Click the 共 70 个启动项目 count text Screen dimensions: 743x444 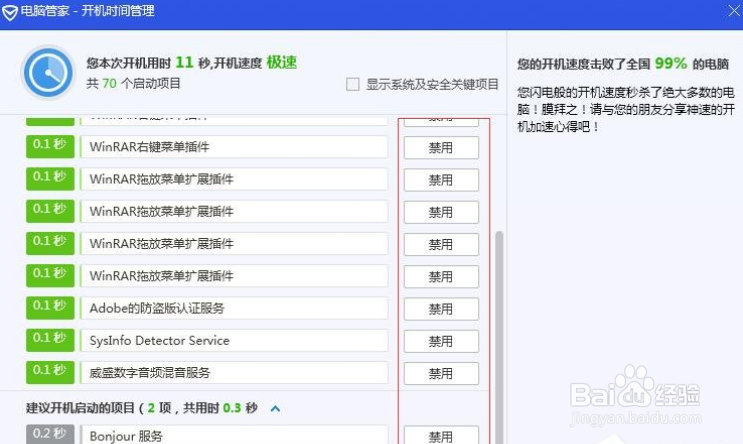(x=134, y=83)
